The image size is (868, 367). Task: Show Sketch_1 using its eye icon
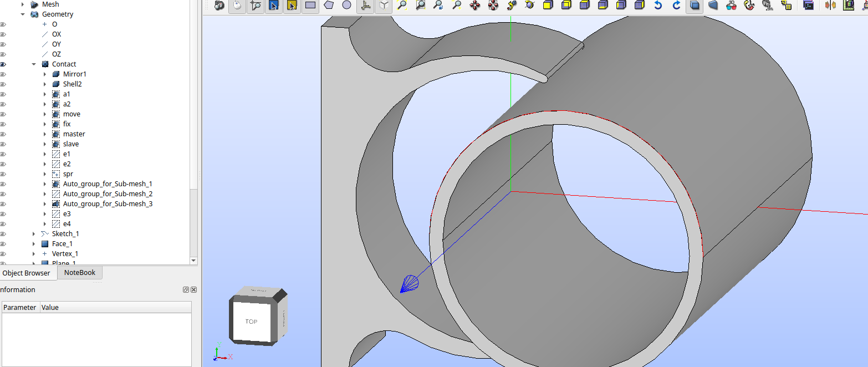point(3,234)
